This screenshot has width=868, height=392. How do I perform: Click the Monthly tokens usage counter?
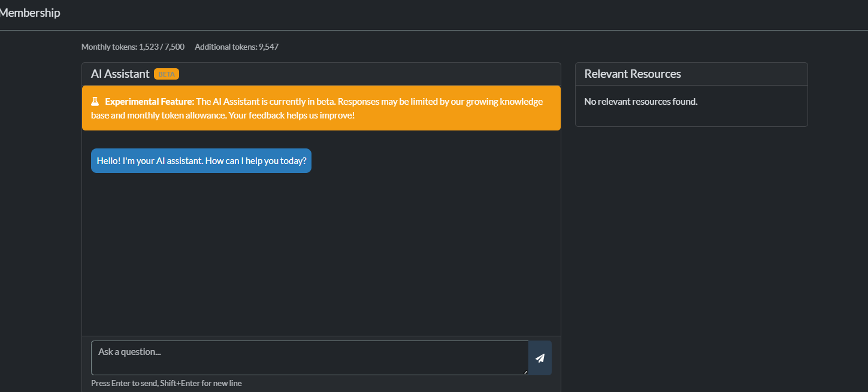point(132,46)
